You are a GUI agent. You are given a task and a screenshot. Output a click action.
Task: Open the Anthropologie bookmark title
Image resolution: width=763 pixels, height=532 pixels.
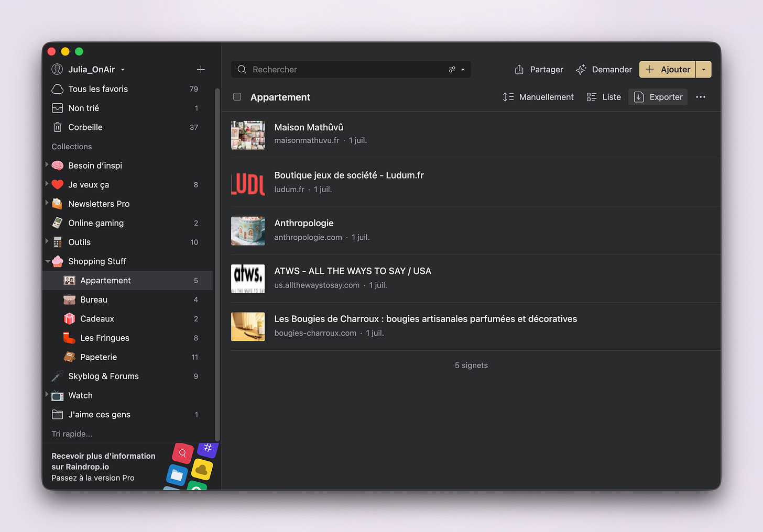[304, 223]
